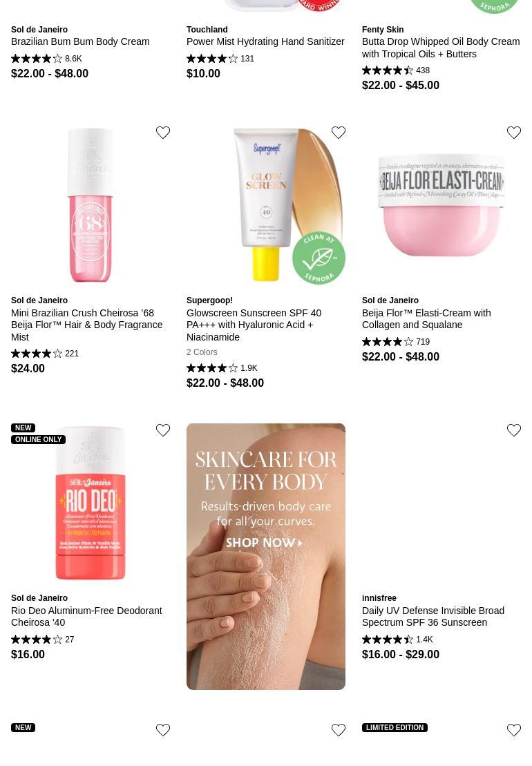Open the Beija Flor Elasti-Cream jar image
Image resolution: width=532 pixels, height=766 pixels.
[441, 205]
